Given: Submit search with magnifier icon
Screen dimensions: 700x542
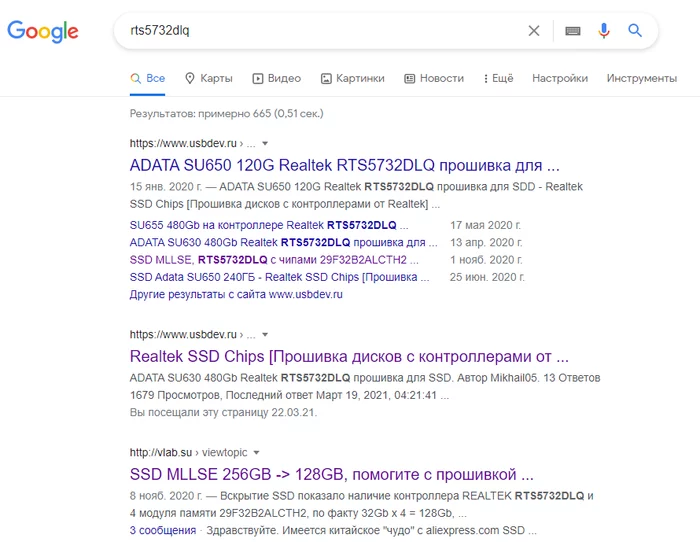Looking at the screenshot, I should pyautogui.click(x=635, y=30).
